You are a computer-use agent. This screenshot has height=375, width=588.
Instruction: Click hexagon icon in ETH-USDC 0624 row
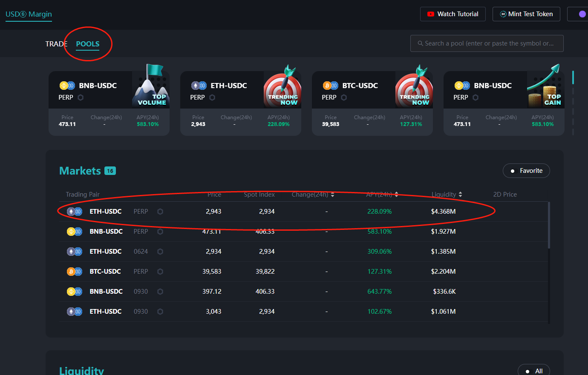pyautogui.click(x=160, y=252)
